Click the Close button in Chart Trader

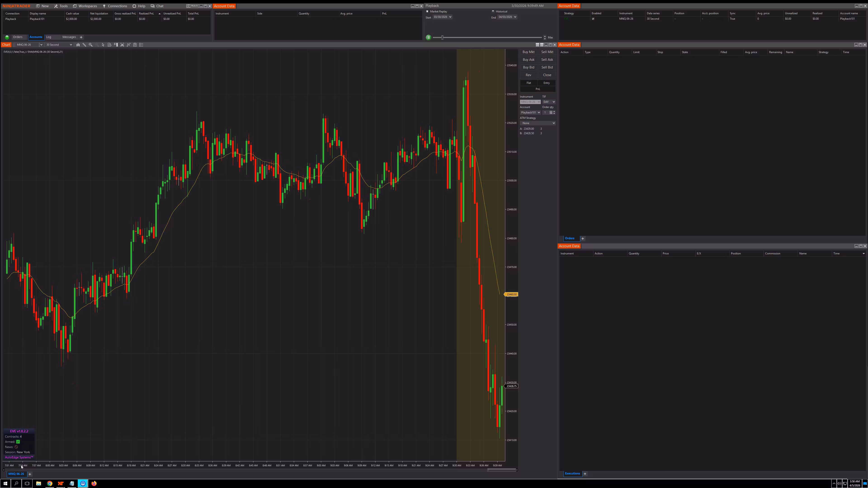547,75
